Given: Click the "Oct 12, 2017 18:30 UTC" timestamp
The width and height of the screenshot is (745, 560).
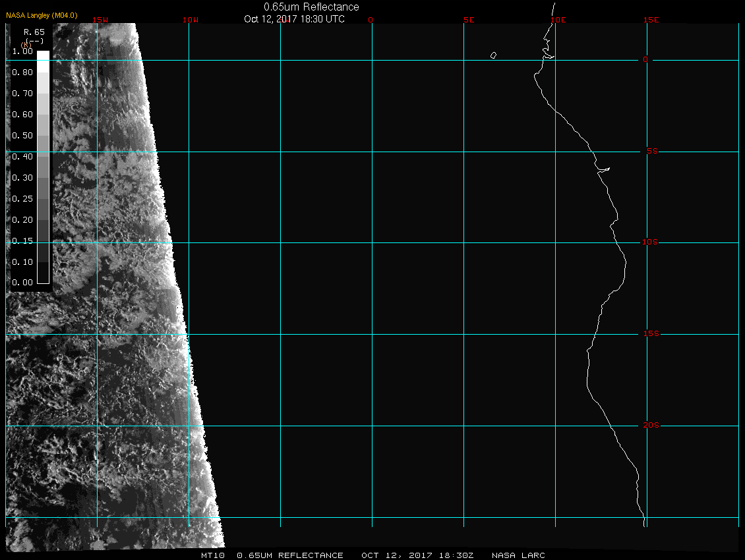Looking at the screenshot, I should point(294,18).
